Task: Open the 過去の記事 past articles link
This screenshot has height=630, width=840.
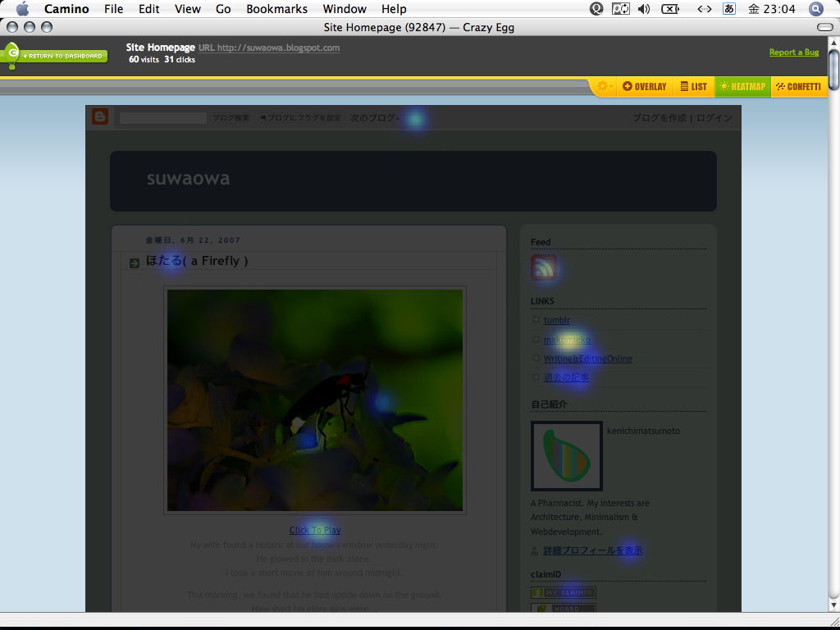Action: 566,377
